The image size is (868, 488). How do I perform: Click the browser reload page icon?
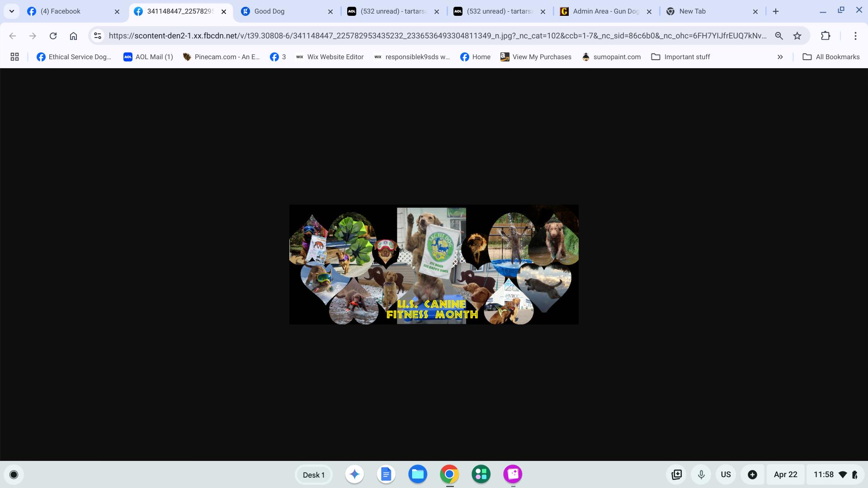click(x=53, y=36)
